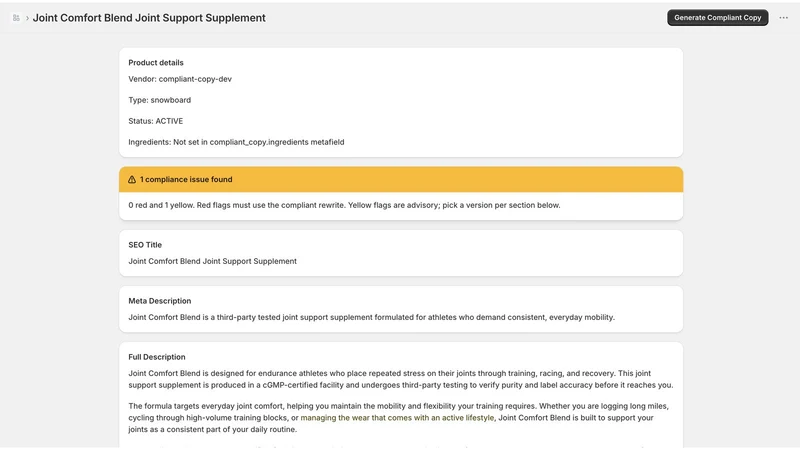Select the Type: snowboard line
Viewport: 800px width, 450px height.
(x=159, y=100)
